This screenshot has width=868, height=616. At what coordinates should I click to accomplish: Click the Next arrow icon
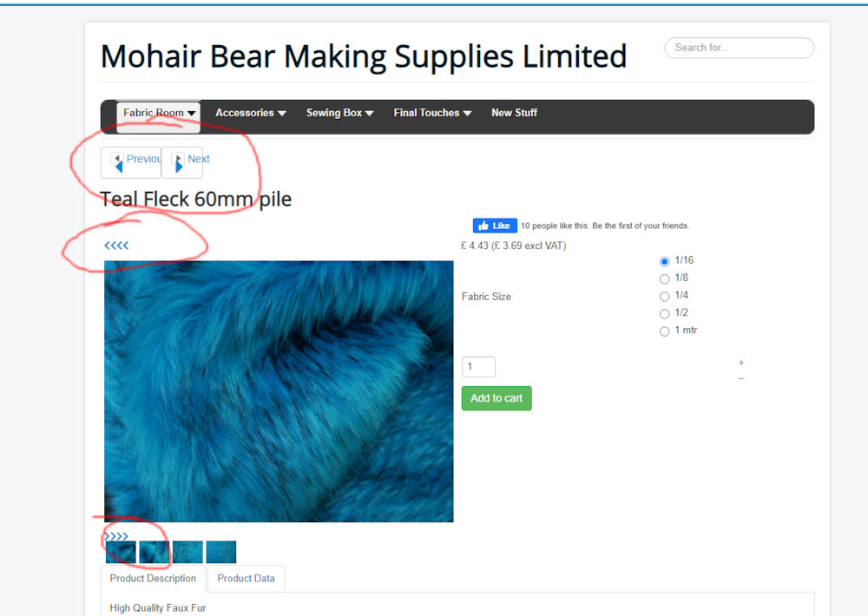tap(178, 163)
